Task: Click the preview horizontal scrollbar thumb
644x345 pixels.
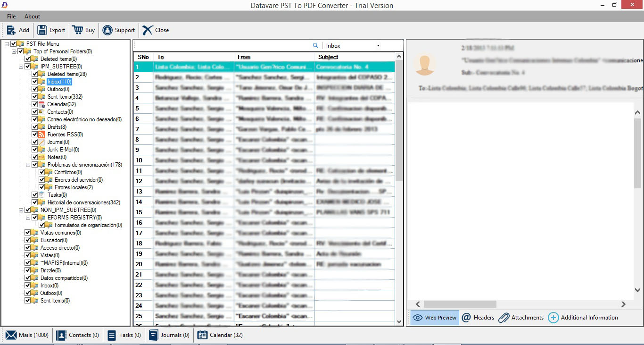Action: 460,304
